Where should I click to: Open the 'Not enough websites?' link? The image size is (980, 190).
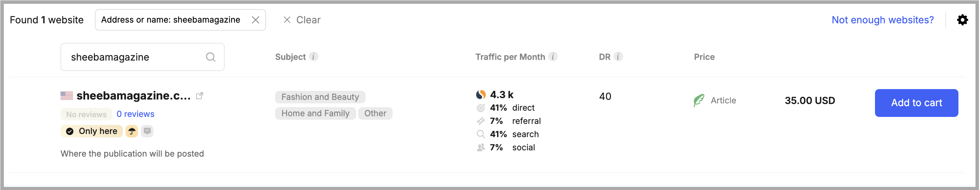click(882, 20)
